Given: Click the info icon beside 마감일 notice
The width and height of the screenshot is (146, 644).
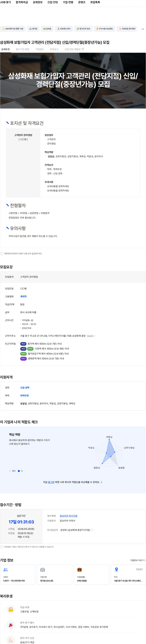Looking at the screenshot, I should (2, 547).
